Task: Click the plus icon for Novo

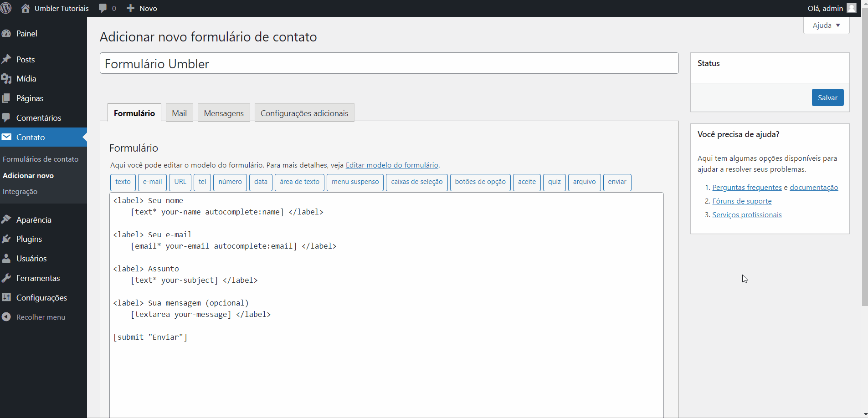Action: (131, 8)
